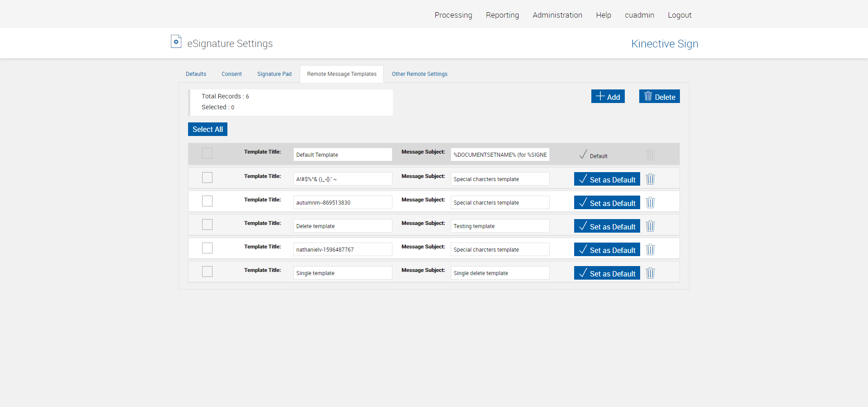The image size is (868, 407).
Task: Select the autumnm--869513830 row checkbox
Action: (207, 201)
